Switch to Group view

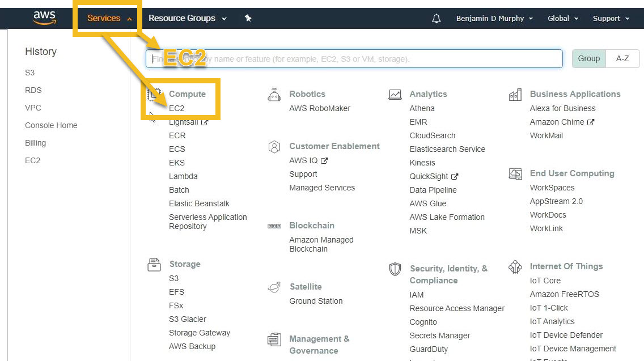point(589,59)
